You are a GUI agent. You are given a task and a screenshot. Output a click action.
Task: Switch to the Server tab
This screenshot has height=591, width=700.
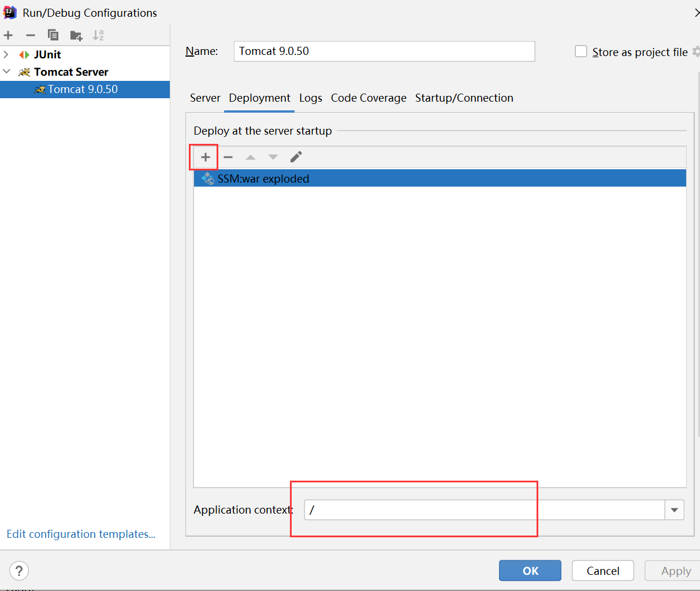[205, 98]
